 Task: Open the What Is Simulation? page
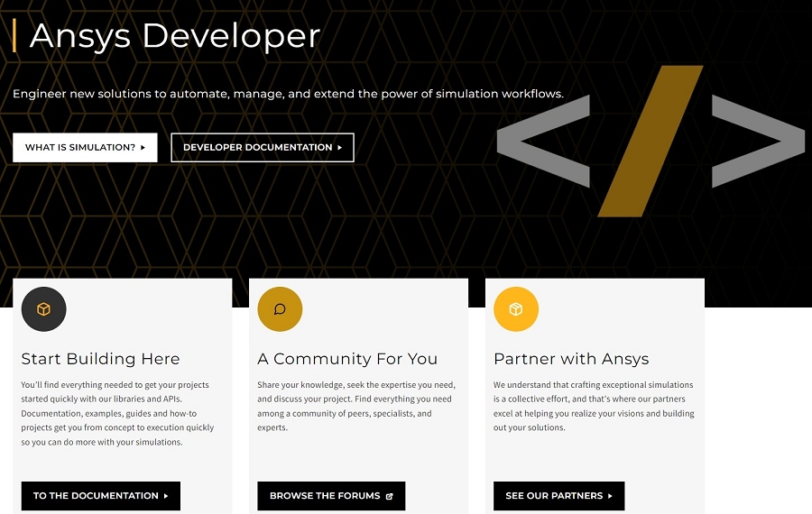tap(85, 148)
